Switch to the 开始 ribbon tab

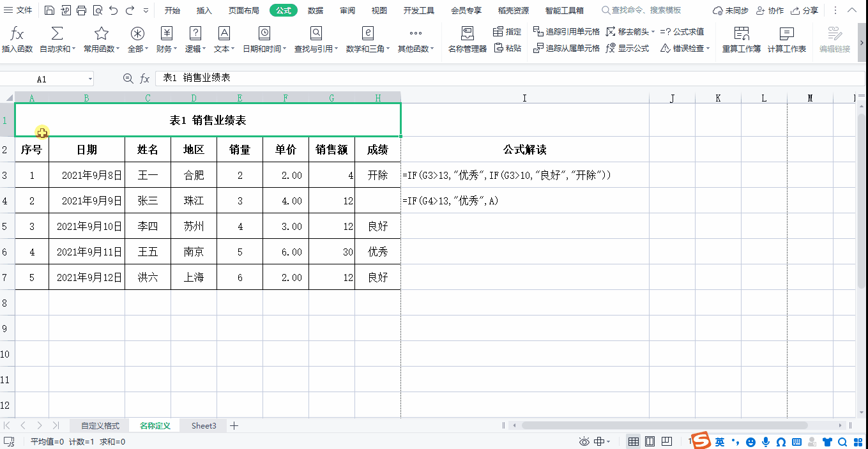click(x=172, y=10)
